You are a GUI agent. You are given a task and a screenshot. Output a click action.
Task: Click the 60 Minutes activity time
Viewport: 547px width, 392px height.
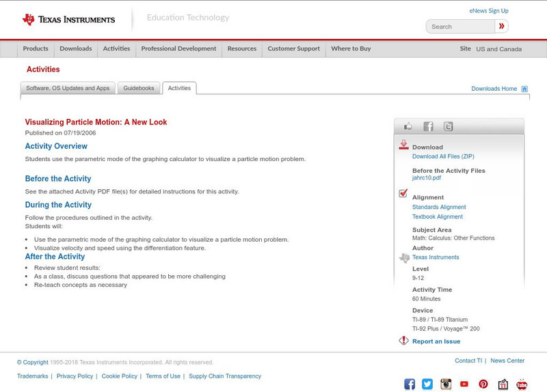426,299
